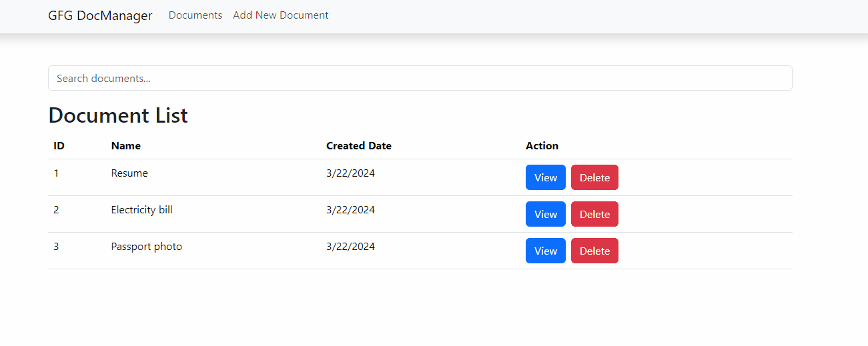Click the Document List heading
This screenshot has width=868, height=346.
pos(118,115)
